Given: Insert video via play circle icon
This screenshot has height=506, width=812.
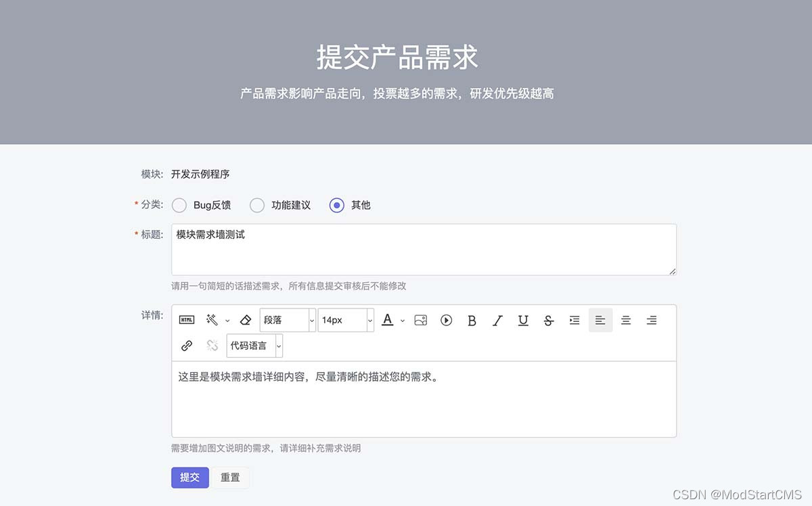Looking at the screenshot, I should (446, 320).
